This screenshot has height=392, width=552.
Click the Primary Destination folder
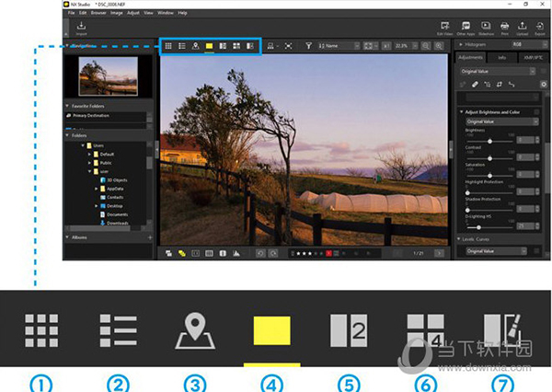(91, 116)
